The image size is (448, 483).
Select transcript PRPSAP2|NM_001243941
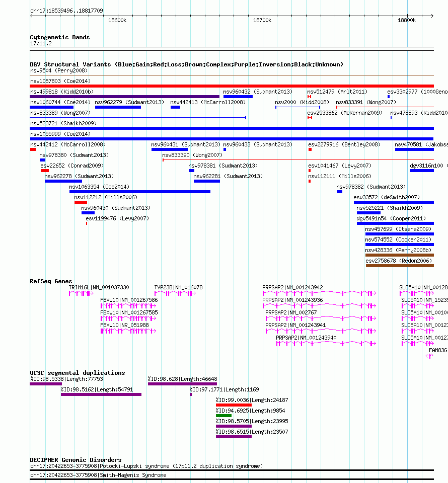(x=321, y=331)
